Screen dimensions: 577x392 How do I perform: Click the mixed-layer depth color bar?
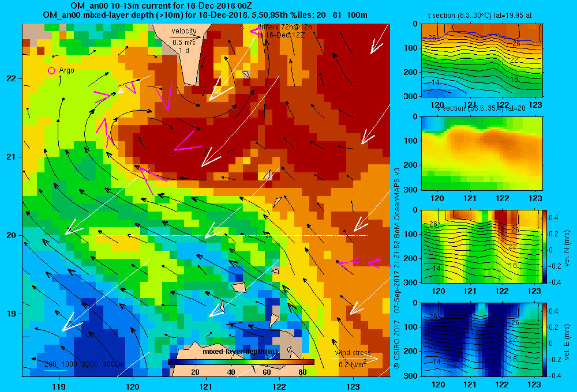pyautogui.click(x=241, y=362)
